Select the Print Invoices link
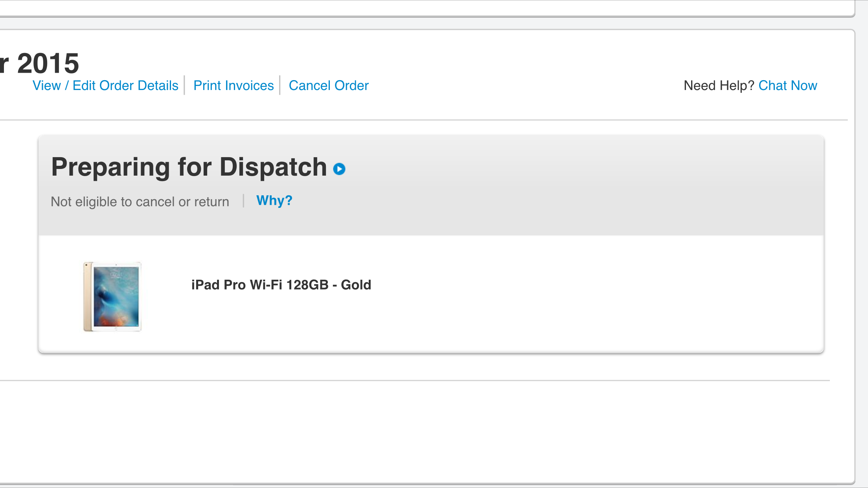This screenshot has width=868, height=488. pos(234,85)
